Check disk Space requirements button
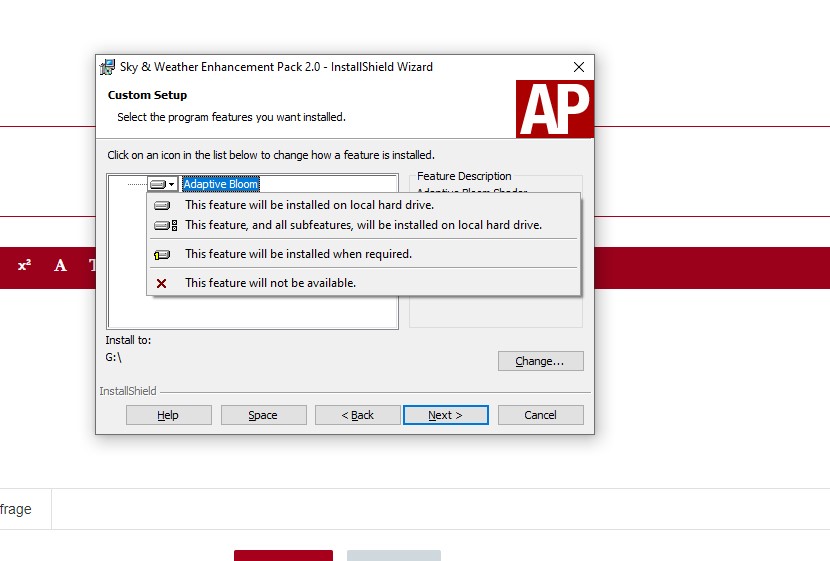This screenshot has height=561, width=830. [x=263, y=415]
